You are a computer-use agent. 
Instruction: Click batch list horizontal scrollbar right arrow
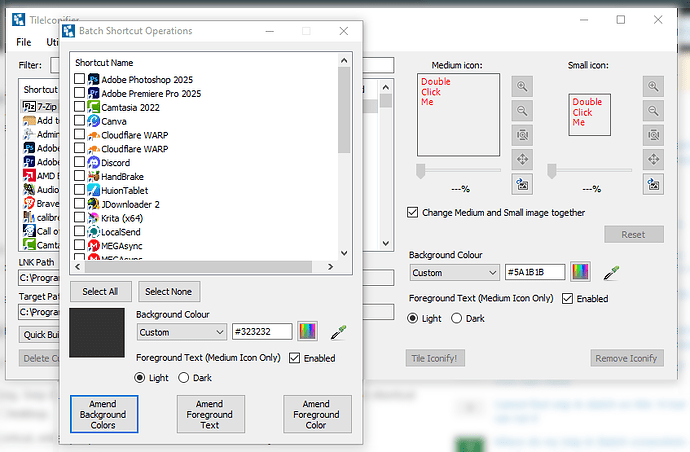point(330,267)
